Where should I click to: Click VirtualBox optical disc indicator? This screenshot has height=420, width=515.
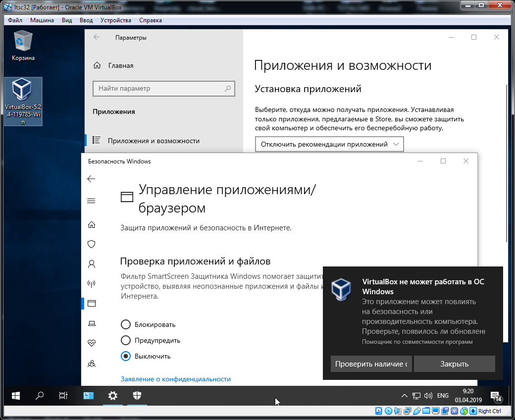(x=388, y=411)
